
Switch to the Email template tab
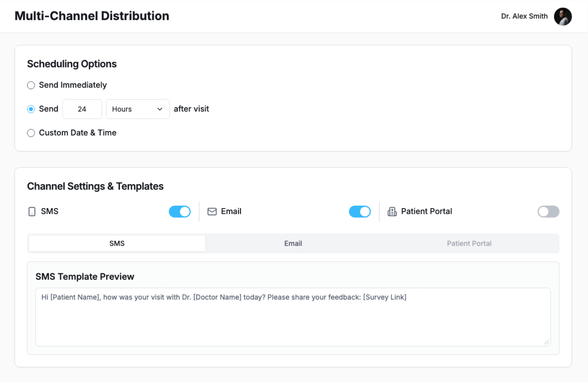293,244
